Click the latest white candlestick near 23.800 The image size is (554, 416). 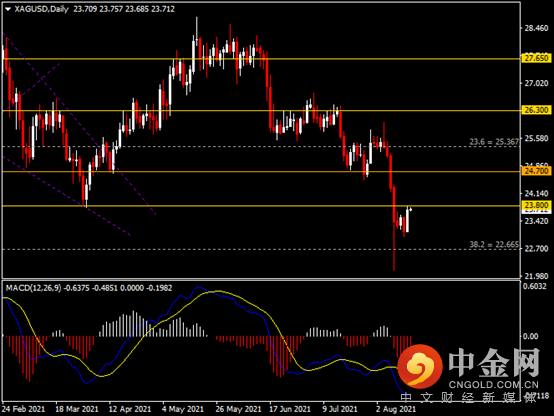pyautogui.click(x=407, y=220)
